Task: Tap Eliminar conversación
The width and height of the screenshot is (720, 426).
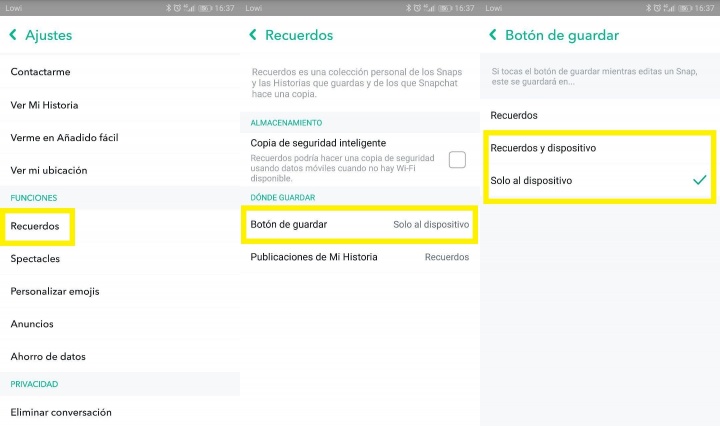Action: click(x=120, y=412)
